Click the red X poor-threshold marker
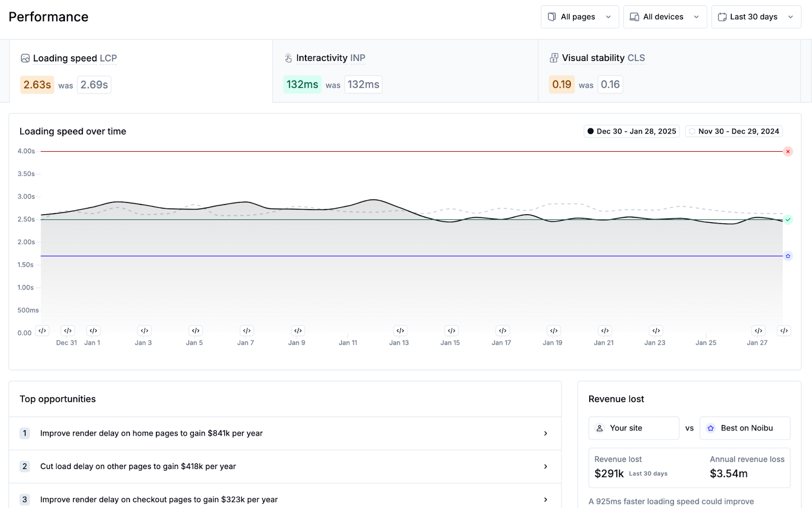 click(788, 152)
